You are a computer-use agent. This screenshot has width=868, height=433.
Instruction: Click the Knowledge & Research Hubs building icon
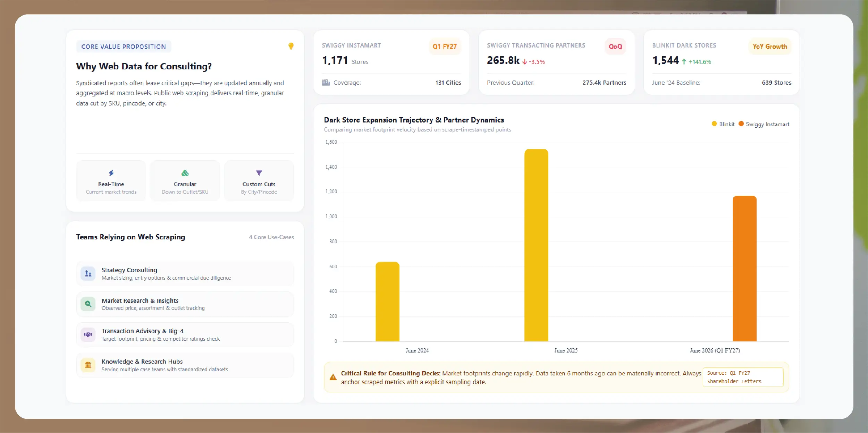88,365
